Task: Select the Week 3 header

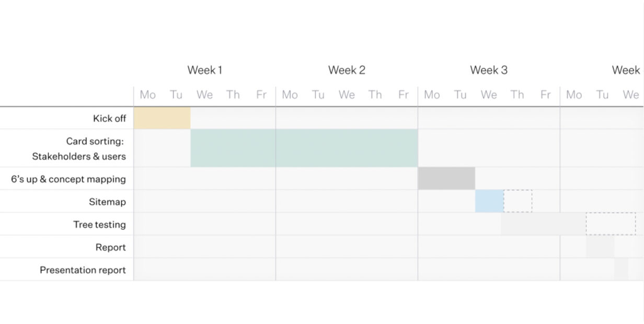Action: click(489, 70)
